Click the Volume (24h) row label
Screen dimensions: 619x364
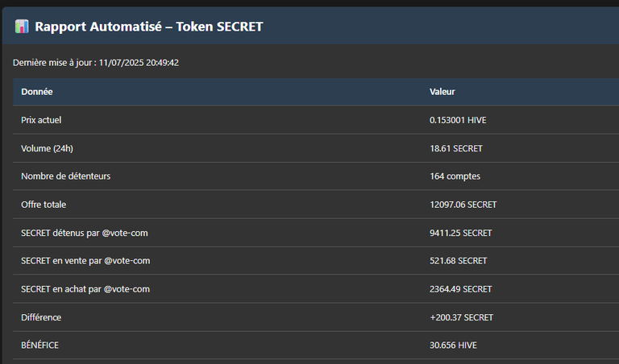pyautogui.click(x=47, y=148)
